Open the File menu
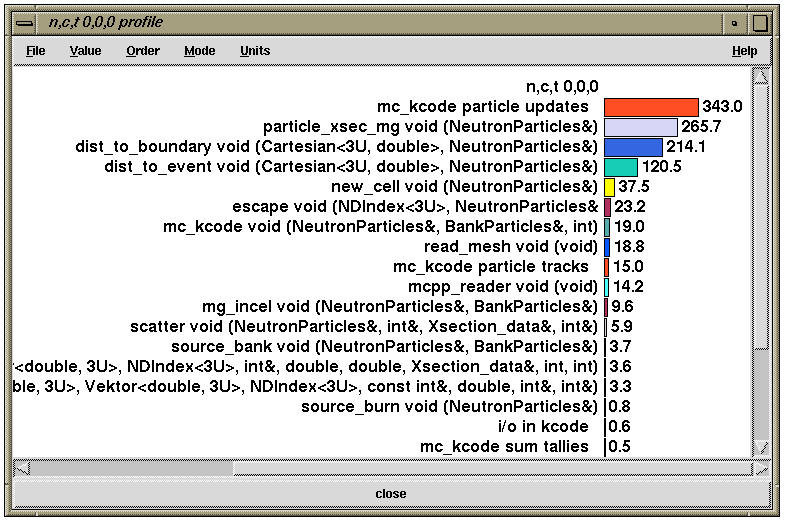This screenshot has height=520, width=786. click(35, 51)
